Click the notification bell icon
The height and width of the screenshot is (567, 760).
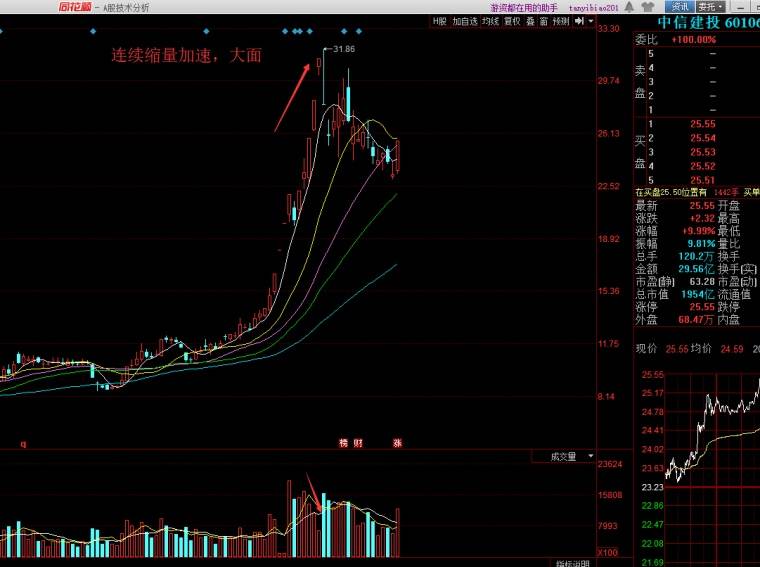click(x=629, y=7)
